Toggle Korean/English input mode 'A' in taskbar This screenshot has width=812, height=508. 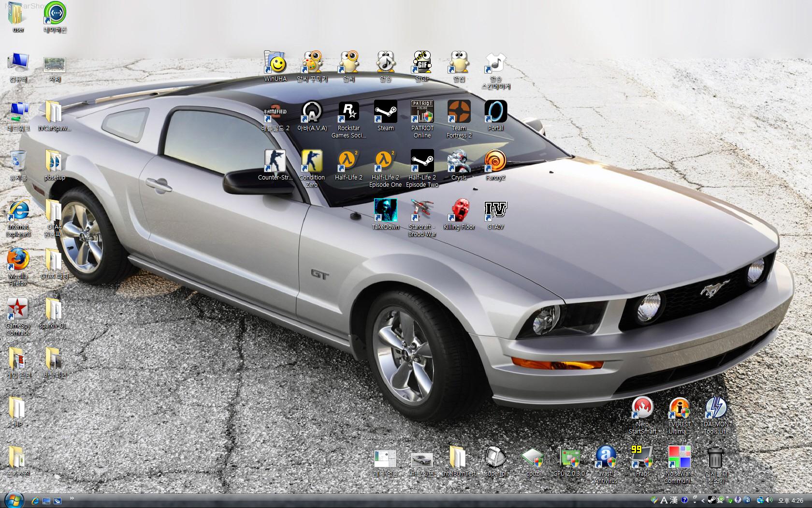pyautogui.click(x=664, y=500)
